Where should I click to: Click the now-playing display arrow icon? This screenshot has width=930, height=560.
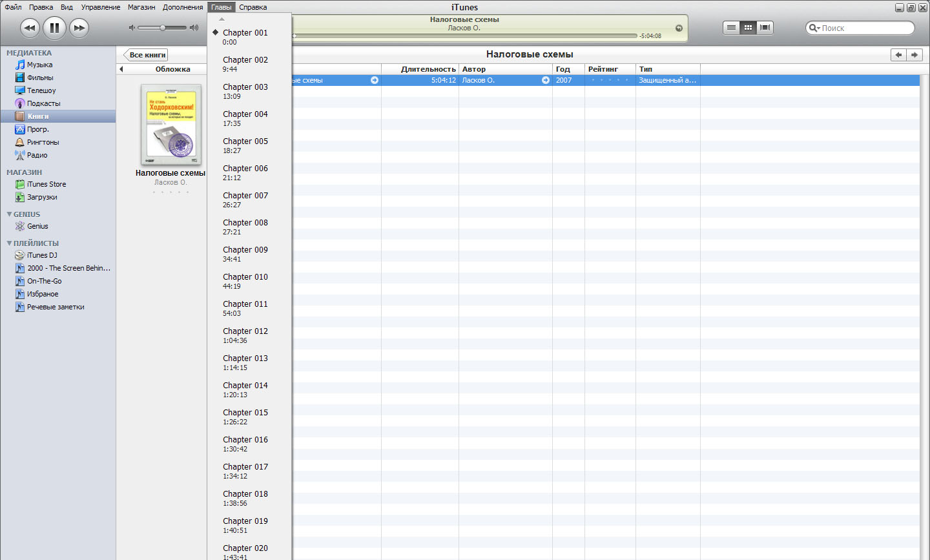click(679, 28)
